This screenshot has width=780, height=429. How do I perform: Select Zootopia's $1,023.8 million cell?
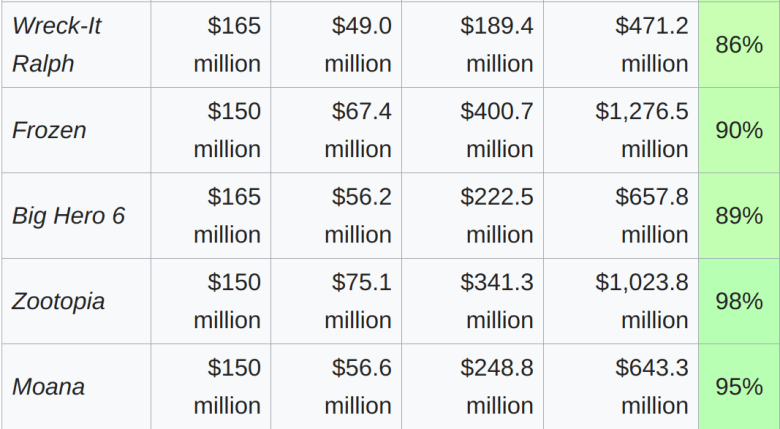point(641,301)
